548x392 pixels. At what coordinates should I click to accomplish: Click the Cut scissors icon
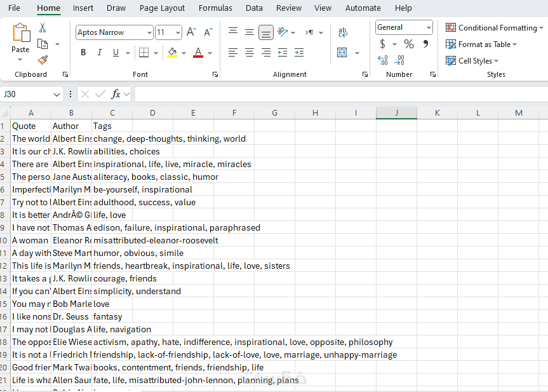[43, 27]
